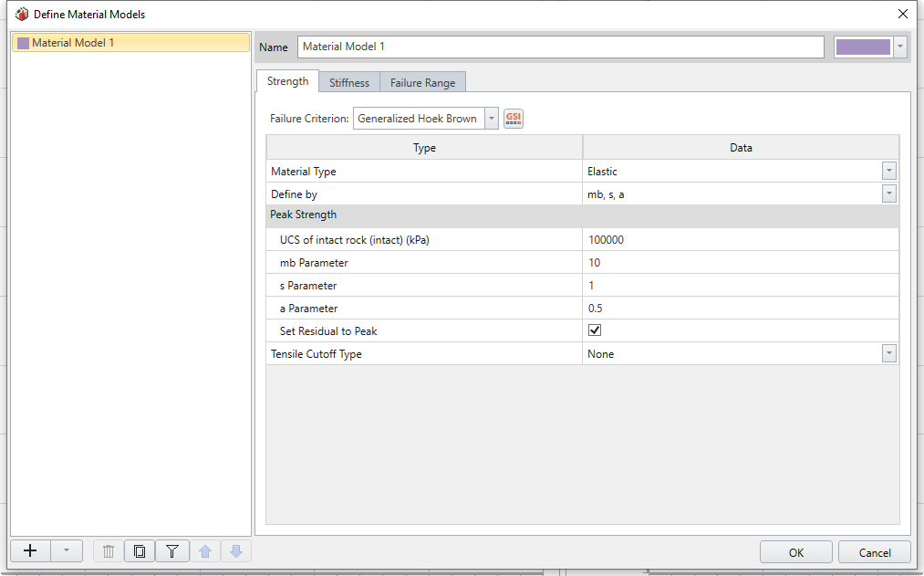The width and height of the screenshot is (924, 576).
Task: Uncheck Set Residual to Peak checkbox
Action: pyautogui.click(x=595, y=330)
